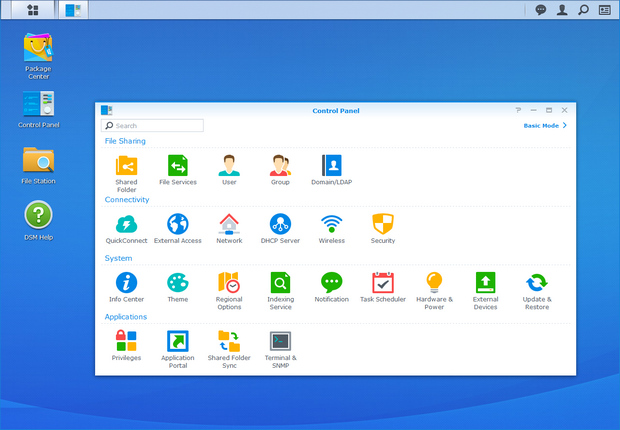This screenshot has height=430, width=620.
Task: Click the File Sharing section heading
Action: tap(125, 141)
